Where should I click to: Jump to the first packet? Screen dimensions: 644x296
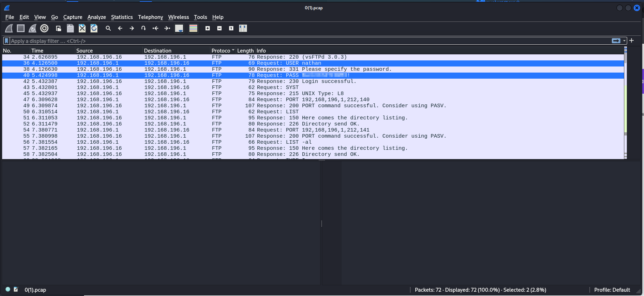click(155, 28)
